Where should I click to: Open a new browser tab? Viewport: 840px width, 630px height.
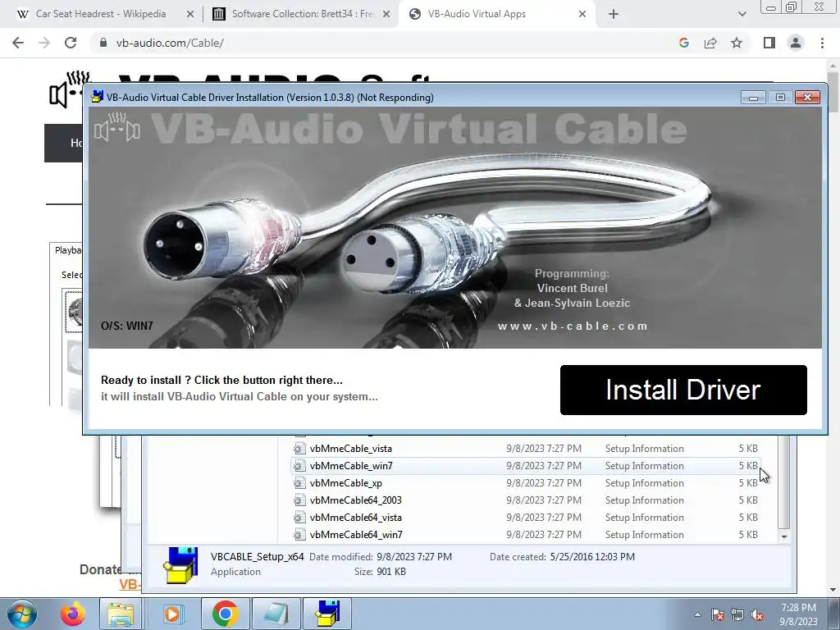click(x=614, y=15)
